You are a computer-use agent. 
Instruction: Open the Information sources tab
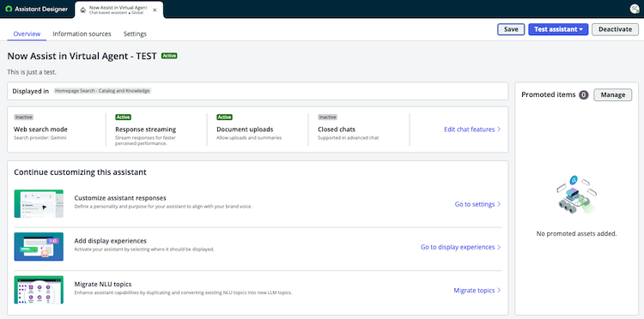pos(82,34)
